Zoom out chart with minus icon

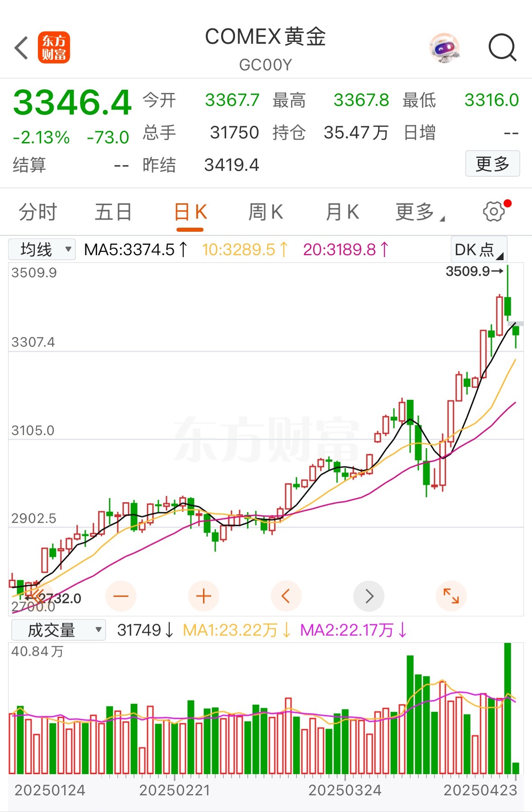(120, 596)
